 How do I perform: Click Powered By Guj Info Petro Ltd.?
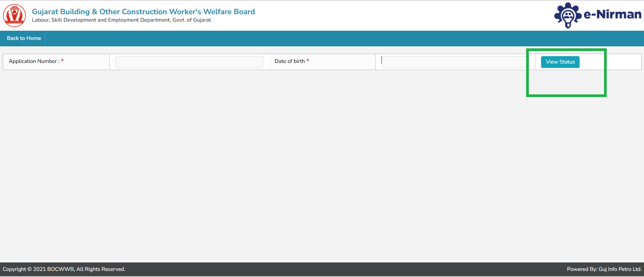pos(604,269)
